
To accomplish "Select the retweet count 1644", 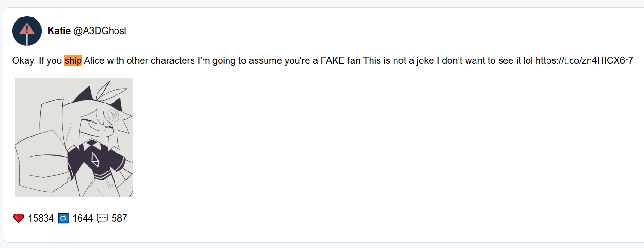I will click(82, 218).
